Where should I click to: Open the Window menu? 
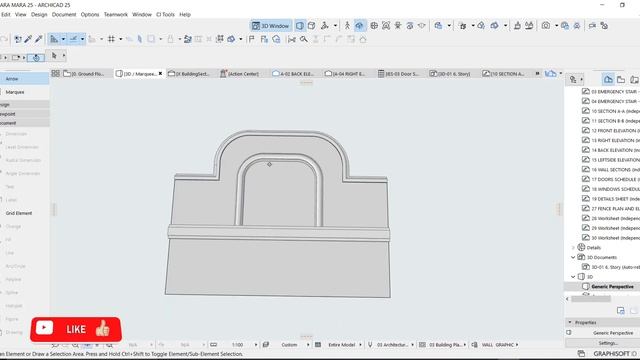[x=142, y=14]
